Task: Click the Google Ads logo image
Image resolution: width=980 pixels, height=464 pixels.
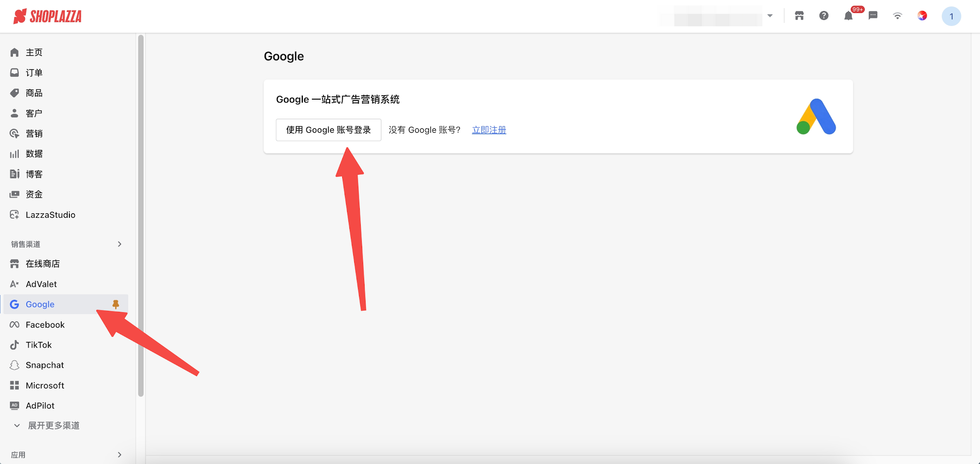Action: (x=816, y=116)
